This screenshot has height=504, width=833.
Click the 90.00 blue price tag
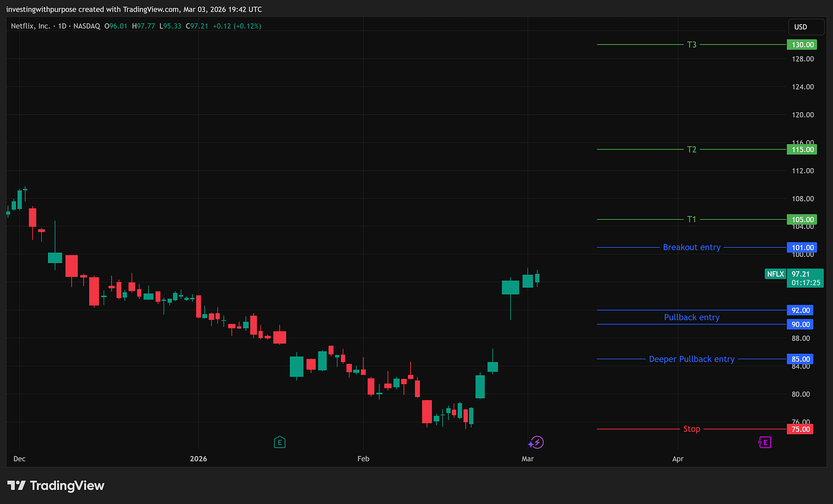tap(801, 324)
